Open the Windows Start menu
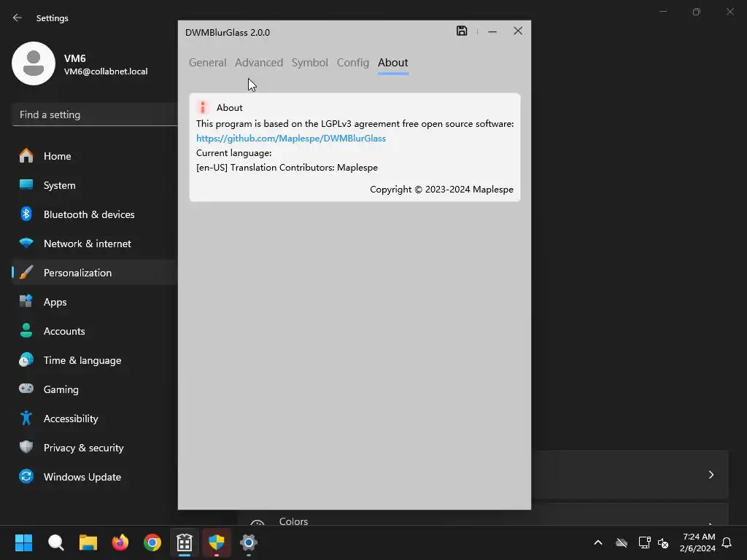The image size is (747, 560). point(23,542)
